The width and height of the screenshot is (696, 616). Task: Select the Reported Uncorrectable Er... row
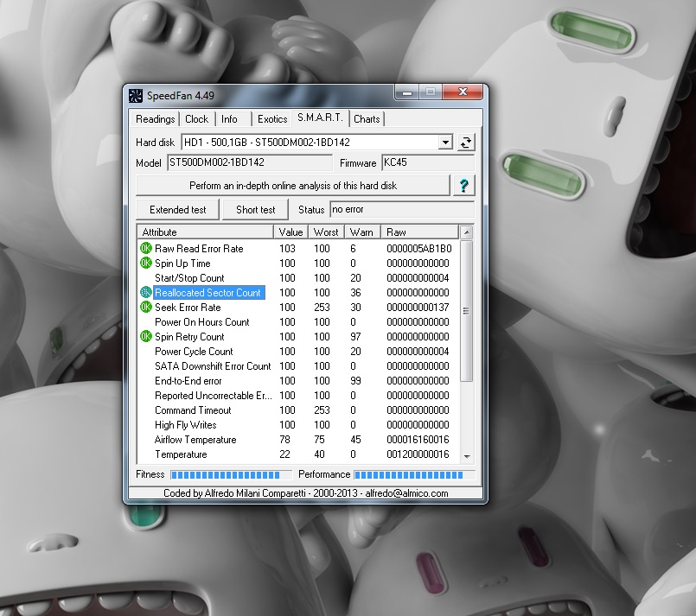[x=297, y=395]
